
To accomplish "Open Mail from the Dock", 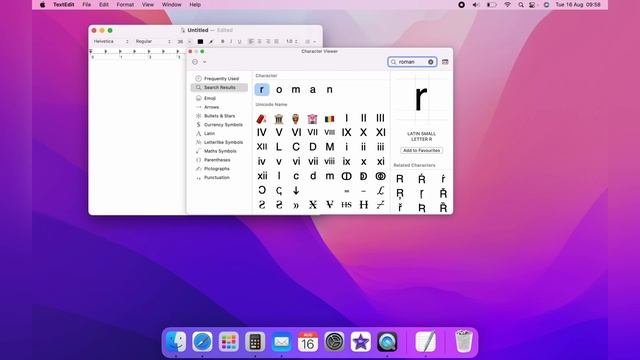I will click(x=281, y=342).
